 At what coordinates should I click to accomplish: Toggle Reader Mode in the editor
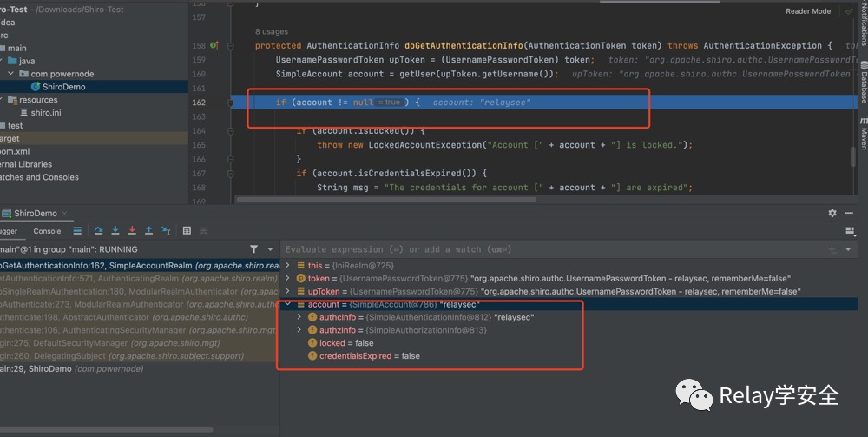click(x=808, y=11)
